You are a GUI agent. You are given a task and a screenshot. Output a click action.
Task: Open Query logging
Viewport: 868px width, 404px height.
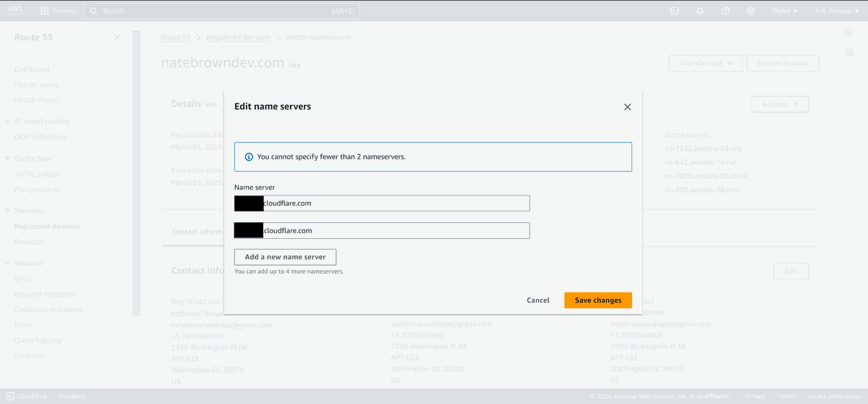tap(38, 340)
